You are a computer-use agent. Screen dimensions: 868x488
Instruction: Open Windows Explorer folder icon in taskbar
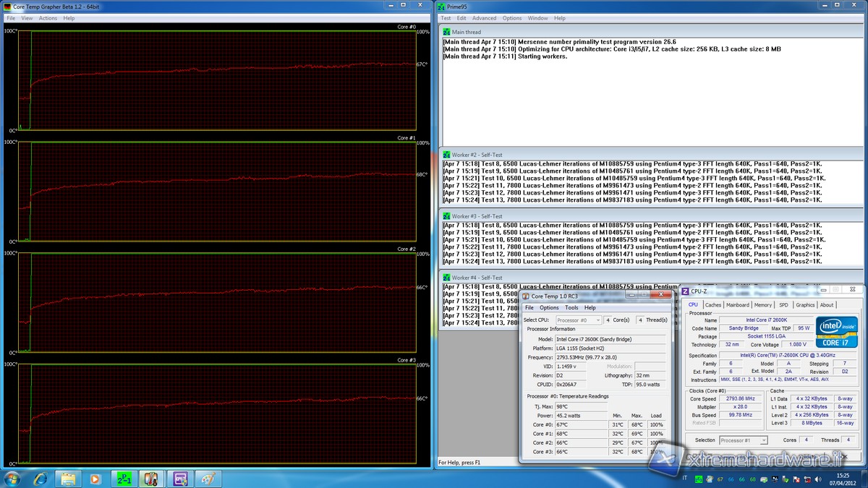pos(68,479)
